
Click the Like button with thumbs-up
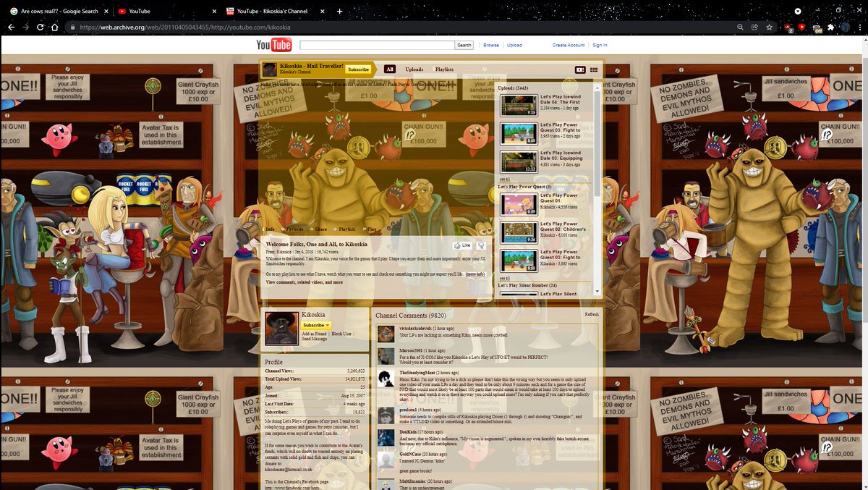[462, 245]
